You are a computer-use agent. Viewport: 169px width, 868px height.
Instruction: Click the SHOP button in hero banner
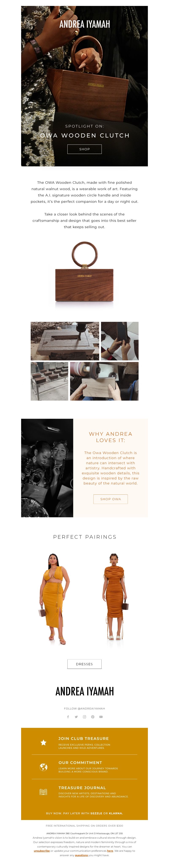tap(84, 149)
